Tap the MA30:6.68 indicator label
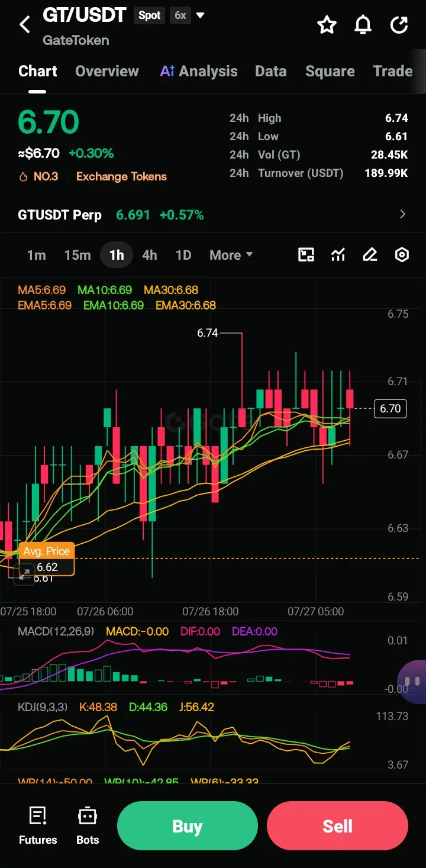 pyautogui.click(x=171, y=290)
